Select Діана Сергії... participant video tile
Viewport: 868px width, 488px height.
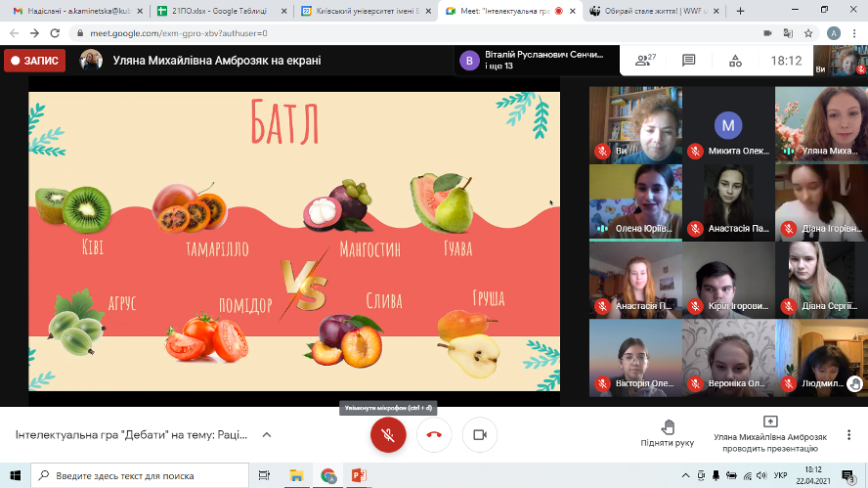tap(821, 280)
